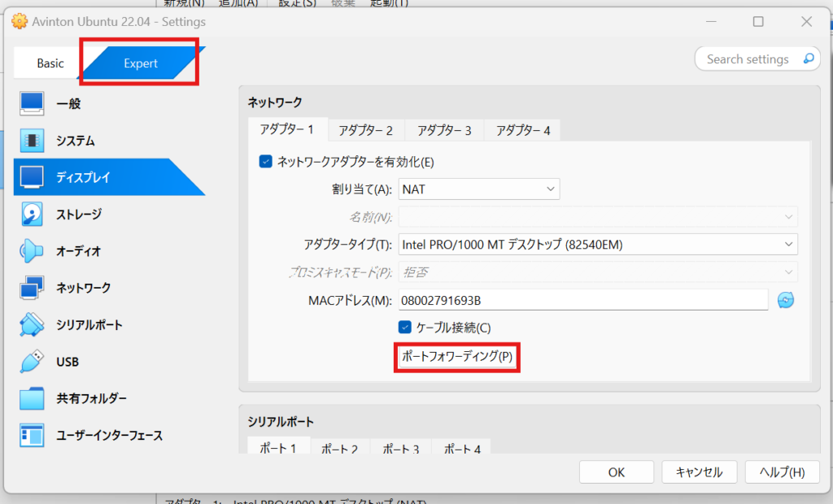
Task: Disable the ネットワークアダプターを有効化 checkbox
Action: click(265, 162)
